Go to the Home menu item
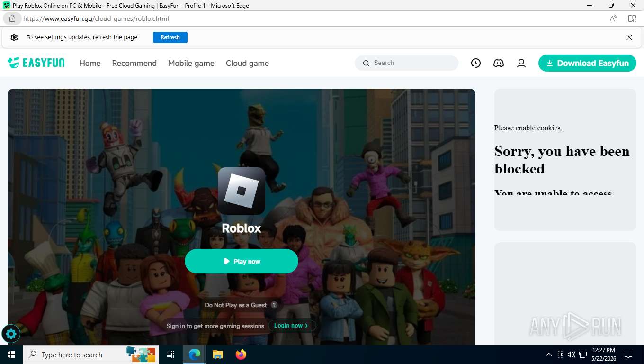Image resolution: width=644 pixels, height=364 pixels. click(90, 63)
